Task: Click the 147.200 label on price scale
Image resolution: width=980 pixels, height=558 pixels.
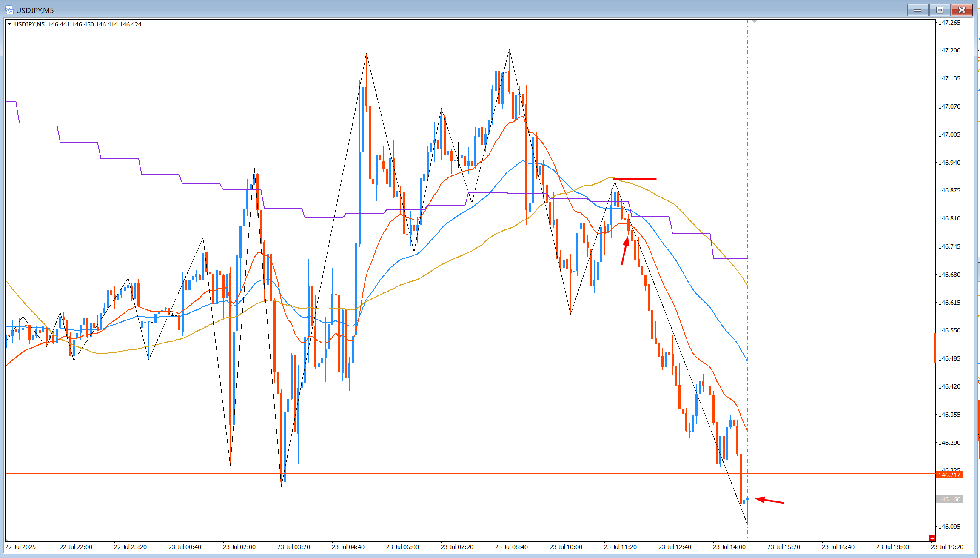Action: (x=949, y=50)
